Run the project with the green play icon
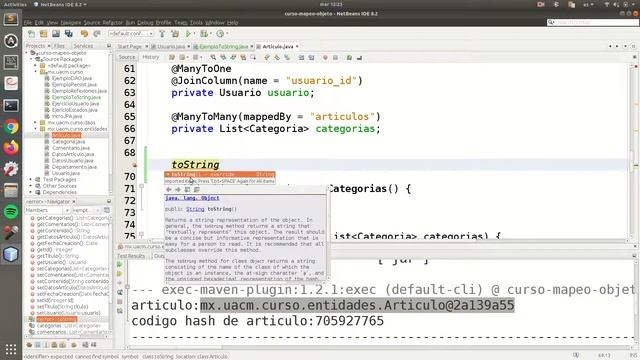The height and width of the screenshot is (360, 640). 188,34
